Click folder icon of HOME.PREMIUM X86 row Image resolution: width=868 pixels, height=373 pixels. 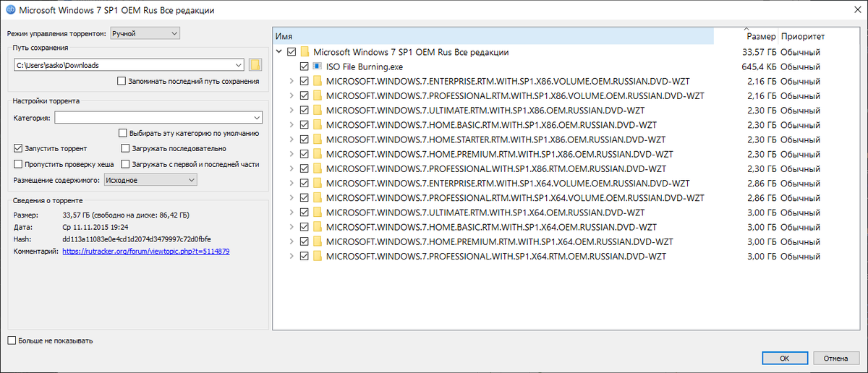point(318,154)
